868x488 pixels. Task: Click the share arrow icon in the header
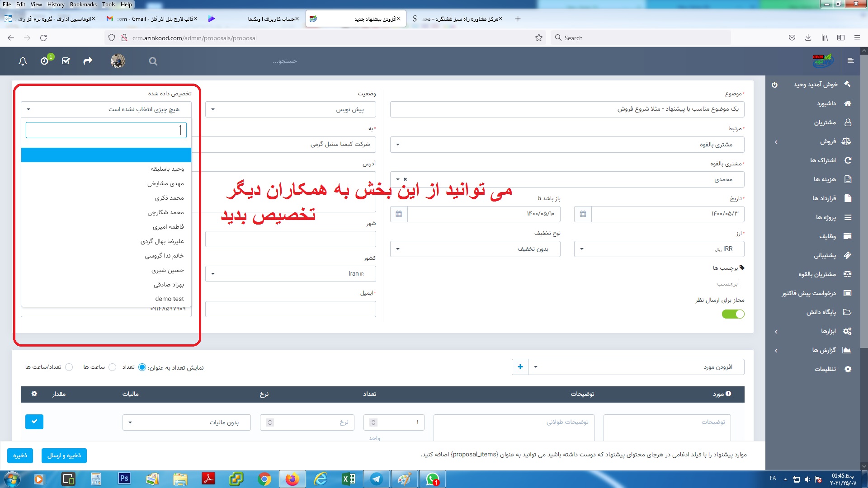(88, 61)
